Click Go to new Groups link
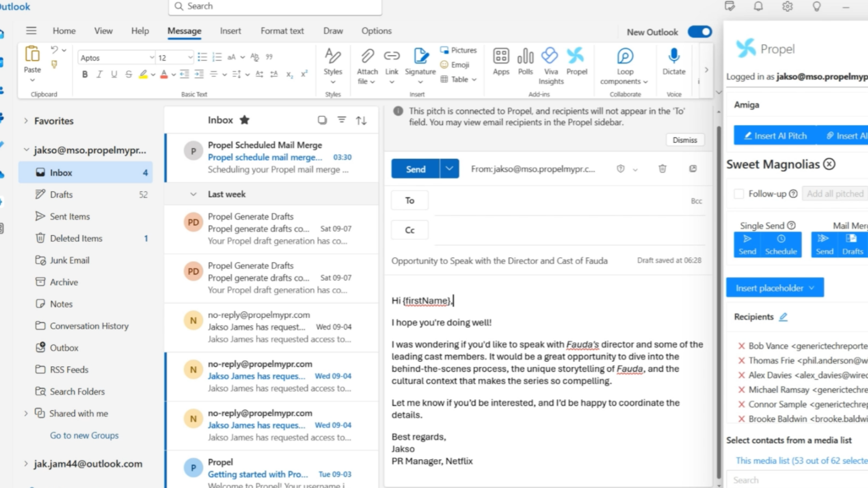The width and height of the screenshot is (868, 488). pyautogui.click(x=84, y=436)
